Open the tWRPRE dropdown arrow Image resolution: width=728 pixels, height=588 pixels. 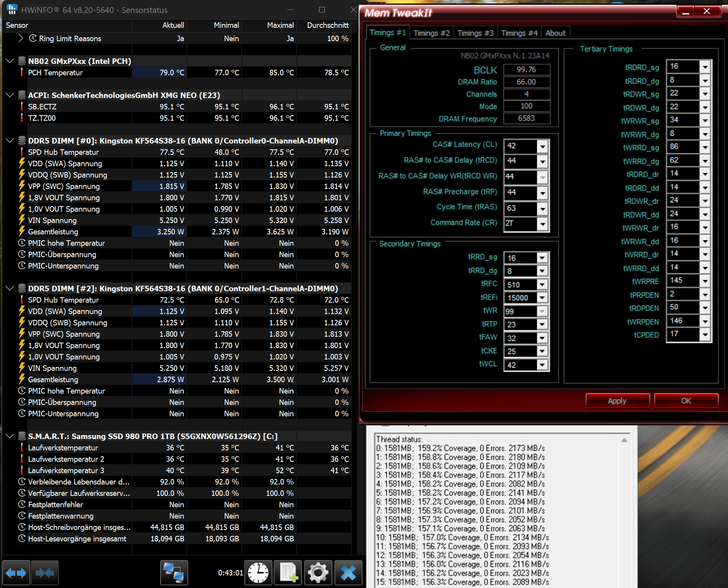(705, 281)
